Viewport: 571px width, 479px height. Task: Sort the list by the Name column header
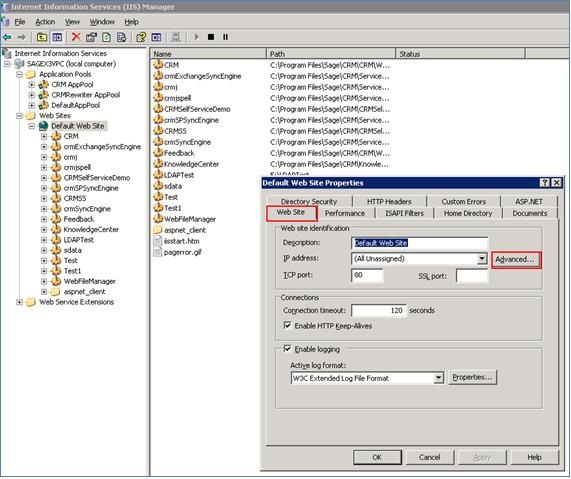[x=208, y=54]
